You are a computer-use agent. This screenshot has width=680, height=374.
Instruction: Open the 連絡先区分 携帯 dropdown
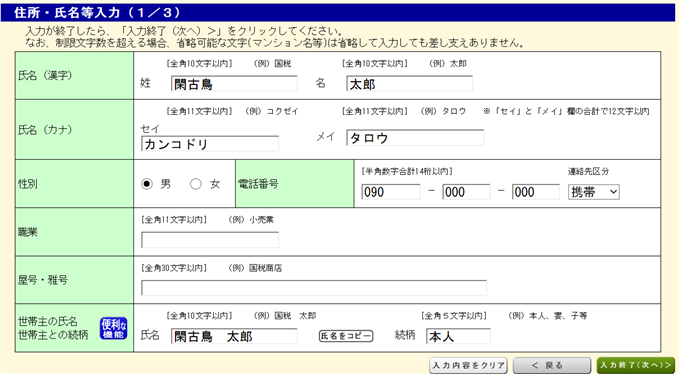click(594, 192)
